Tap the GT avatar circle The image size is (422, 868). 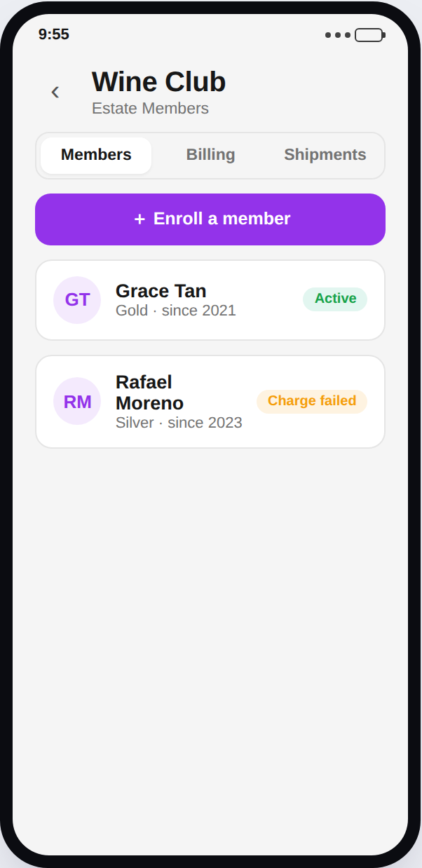[77, 300]
